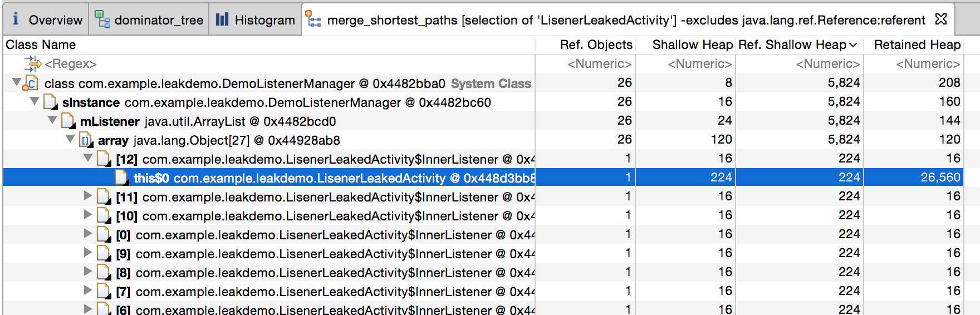This screenshot has width=980, height=315.
Task: Click the Object[27] array icon
Action: (86, 140)
